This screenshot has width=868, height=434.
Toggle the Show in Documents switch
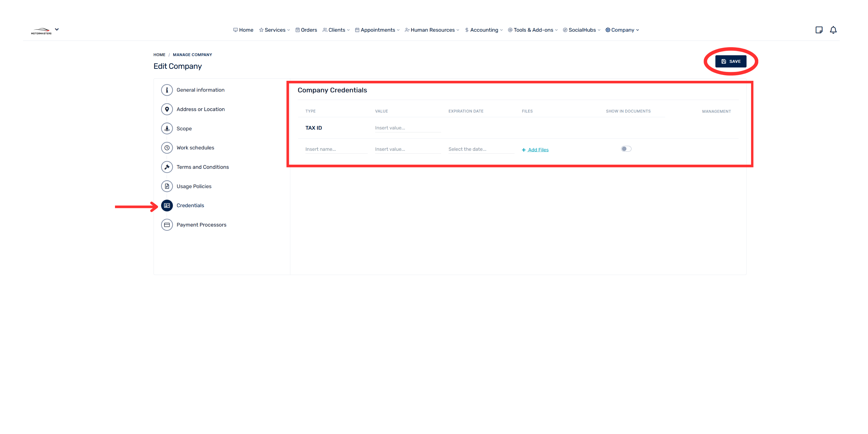(x=626, y=149)
